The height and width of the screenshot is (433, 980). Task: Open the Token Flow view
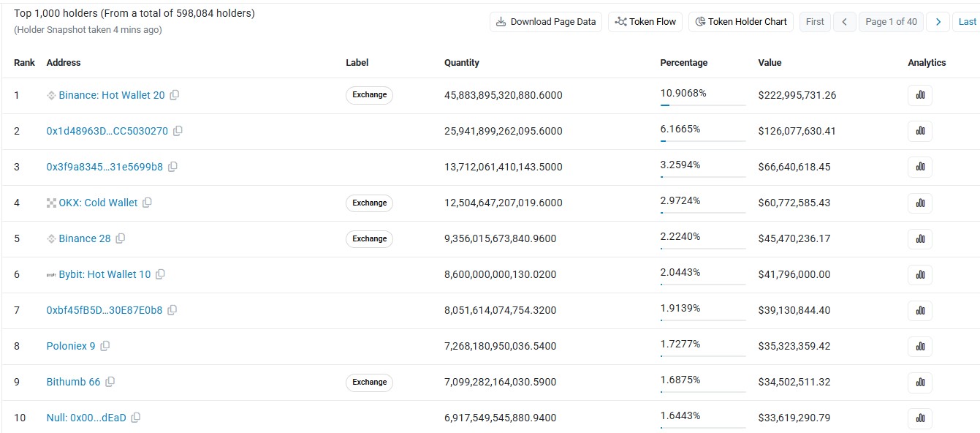click(x=645, y=22)
